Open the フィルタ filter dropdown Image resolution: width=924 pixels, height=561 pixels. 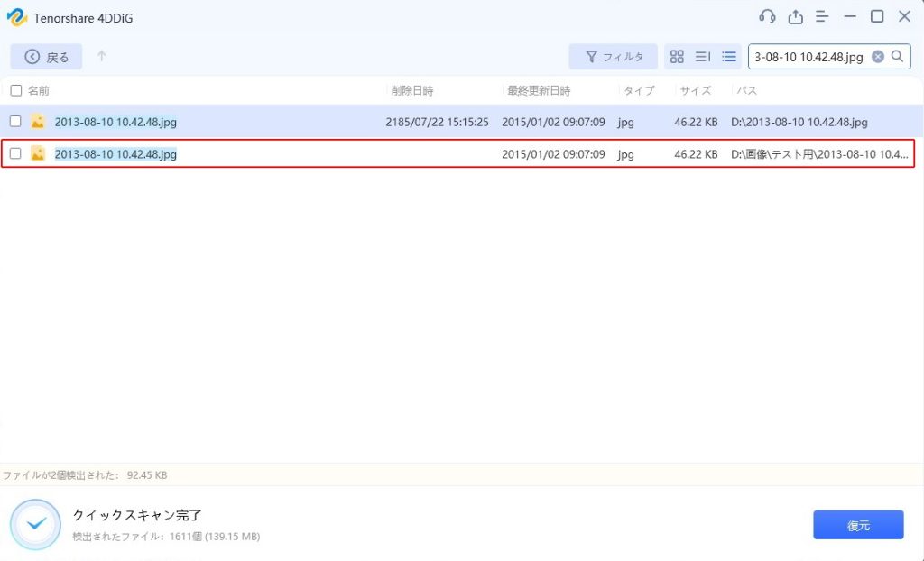[x=614, y=57]
